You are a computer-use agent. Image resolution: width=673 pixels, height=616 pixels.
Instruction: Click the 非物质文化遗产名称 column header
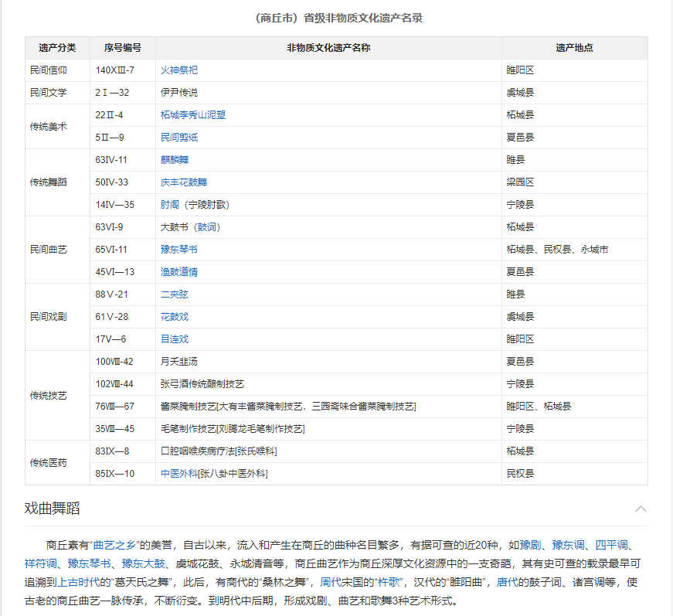click(328, 48)
